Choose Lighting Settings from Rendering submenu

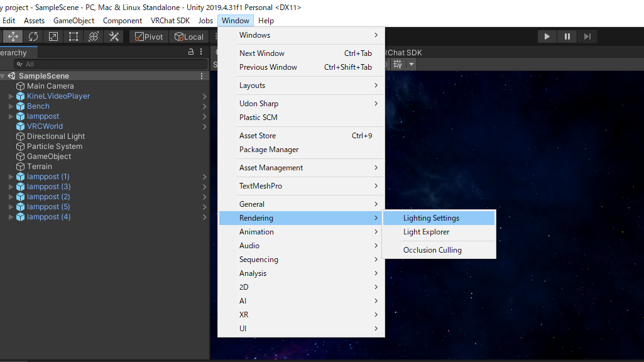click(431, 218)
